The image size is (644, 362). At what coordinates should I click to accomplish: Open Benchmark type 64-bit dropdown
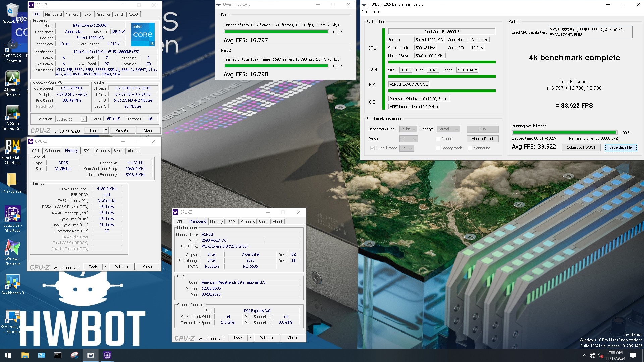coord(408,129)
